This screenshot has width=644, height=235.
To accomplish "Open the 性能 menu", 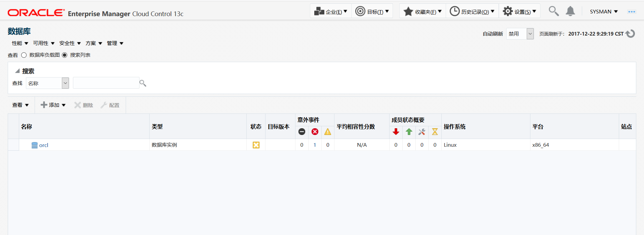I will coord(20,43).
